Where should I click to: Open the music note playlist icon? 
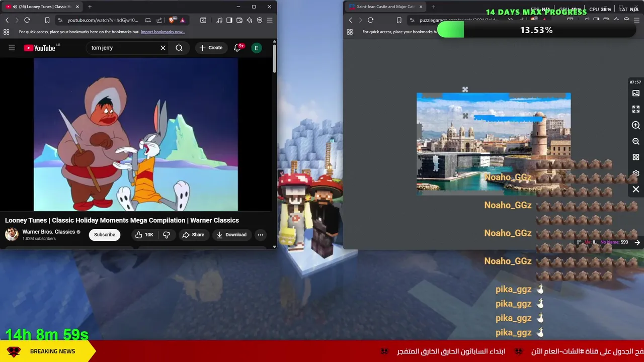point(219,20)
